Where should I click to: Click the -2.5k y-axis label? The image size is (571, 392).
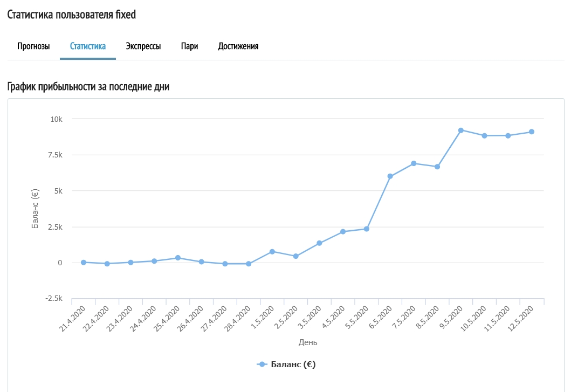(54, 298)
